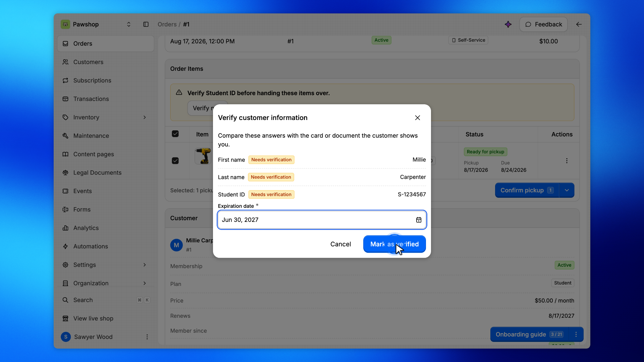Click the Search magnifier icon
This screenshot has height=362, width=644.
click(x=65, y=300)
